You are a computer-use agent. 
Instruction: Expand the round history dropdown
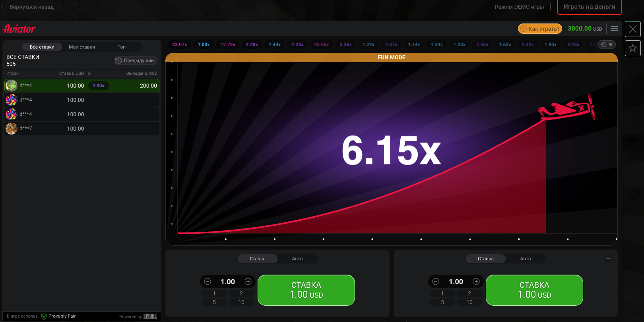(607, 45)
